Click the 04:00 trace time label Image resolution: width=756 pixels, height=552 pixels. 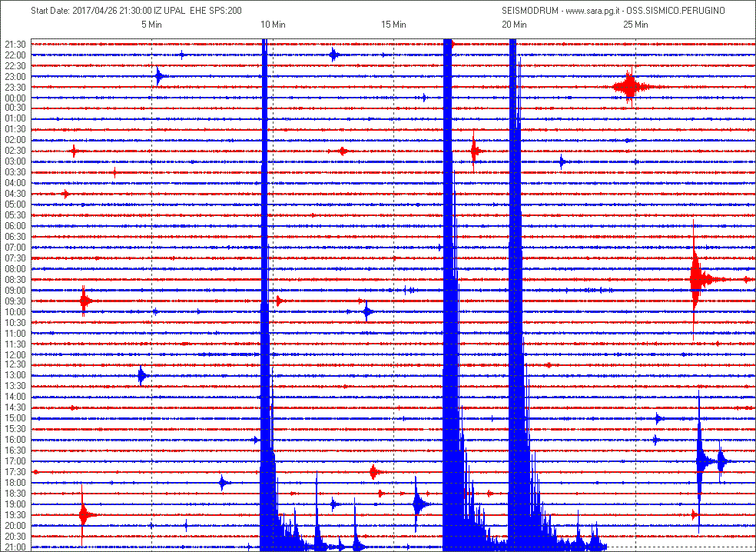click(15, 183)
